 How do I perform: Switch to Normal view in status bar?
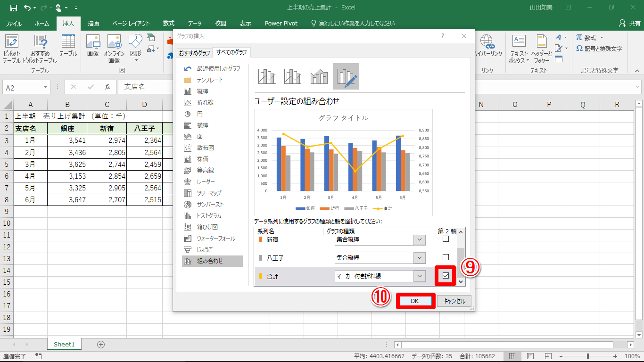[512, 356]
